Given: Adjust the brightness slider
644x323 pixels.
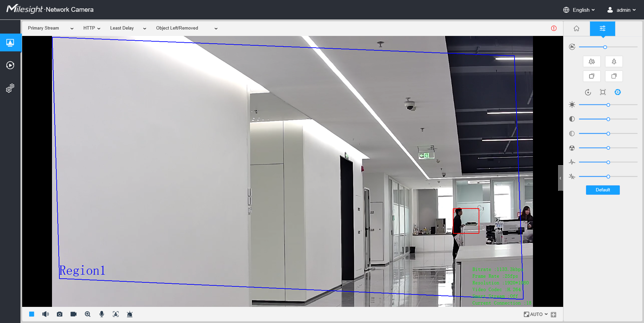Looking at the screenshot, I should [608, 105].
